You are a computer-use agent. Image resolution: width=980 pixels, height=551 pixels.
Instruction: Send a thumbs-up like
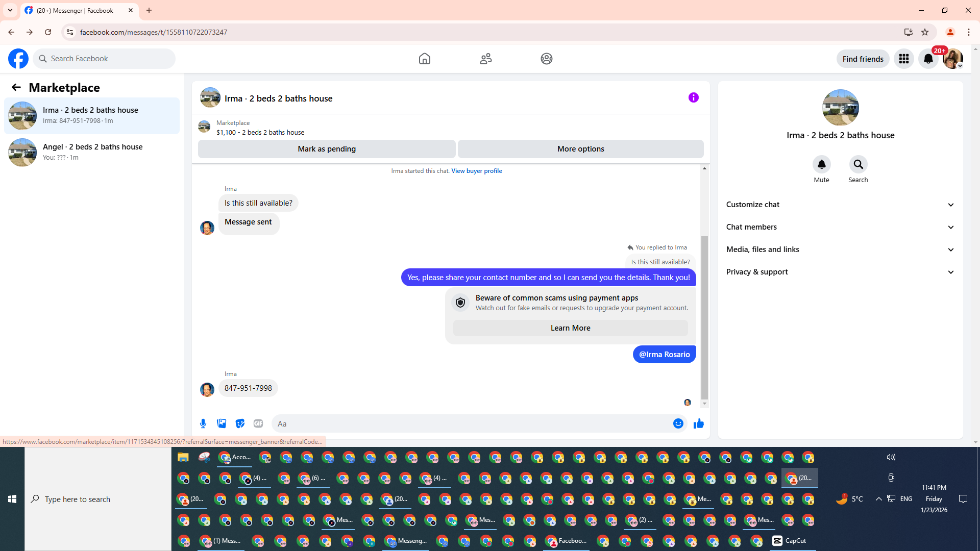(698, 423)
